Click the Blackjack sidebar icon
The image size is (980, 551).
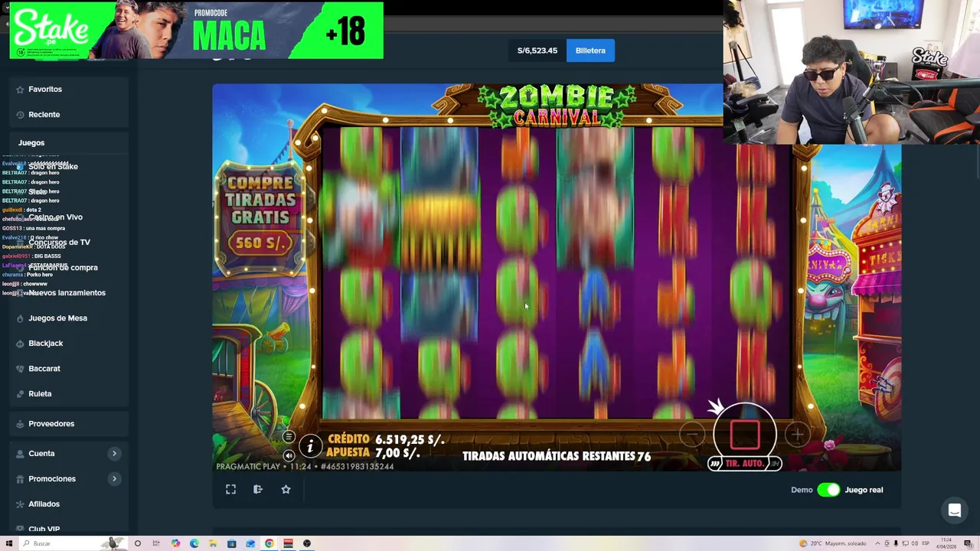click(20, 344)
